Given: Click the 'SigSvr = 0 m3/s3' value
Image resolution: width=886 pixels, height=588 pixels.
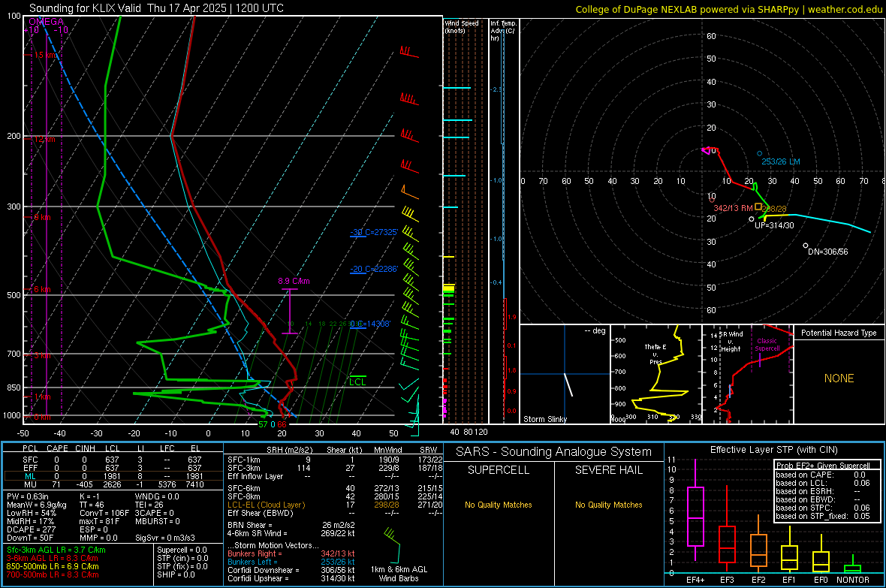Looking at the screenshot, I should (x=165, y=538).
